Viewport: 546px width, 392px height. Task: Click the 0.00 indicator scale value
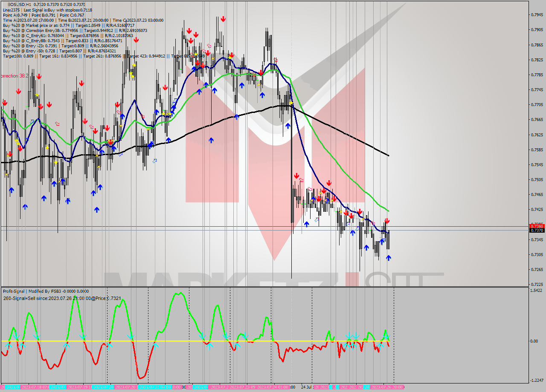click(534, 341)
